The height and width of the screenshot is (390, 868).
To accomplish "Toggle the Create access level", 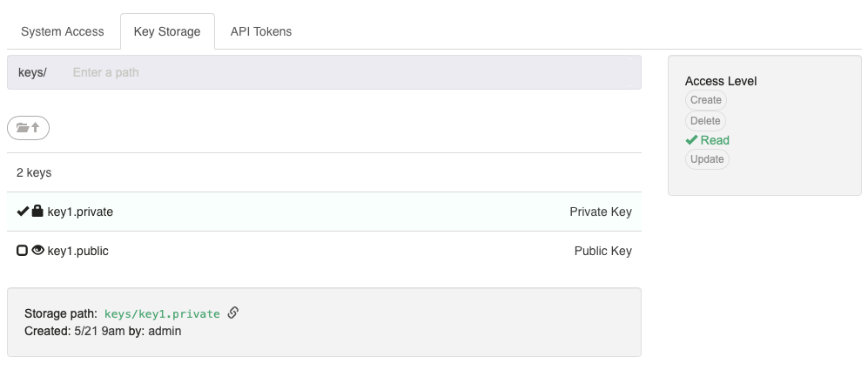I will [x=706, y=100].
